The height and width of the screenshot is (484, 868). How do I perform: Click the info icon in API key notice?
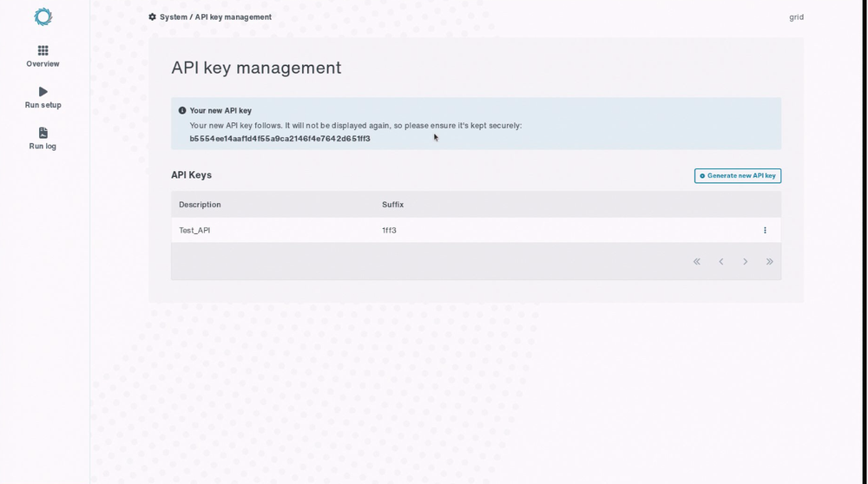[182, 111]
